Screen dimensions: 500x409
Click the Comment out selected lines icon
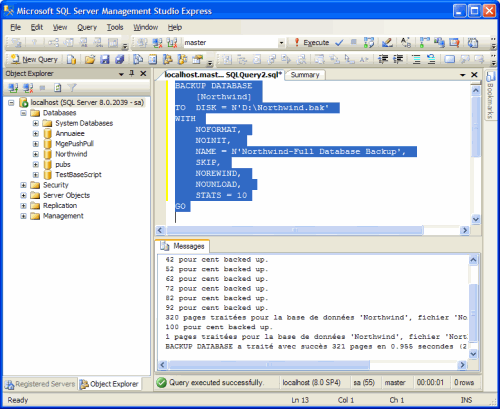(416, 60)
